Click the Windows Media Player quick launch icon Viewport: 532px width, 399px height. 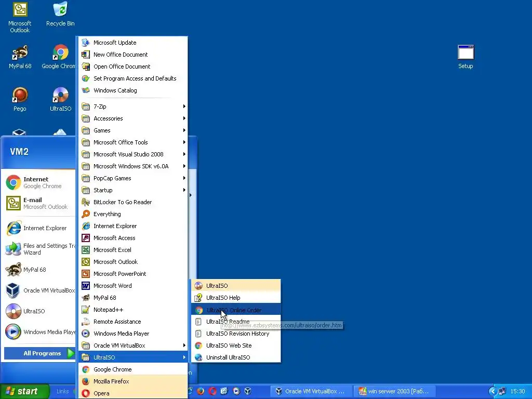(x=236, y=391)
